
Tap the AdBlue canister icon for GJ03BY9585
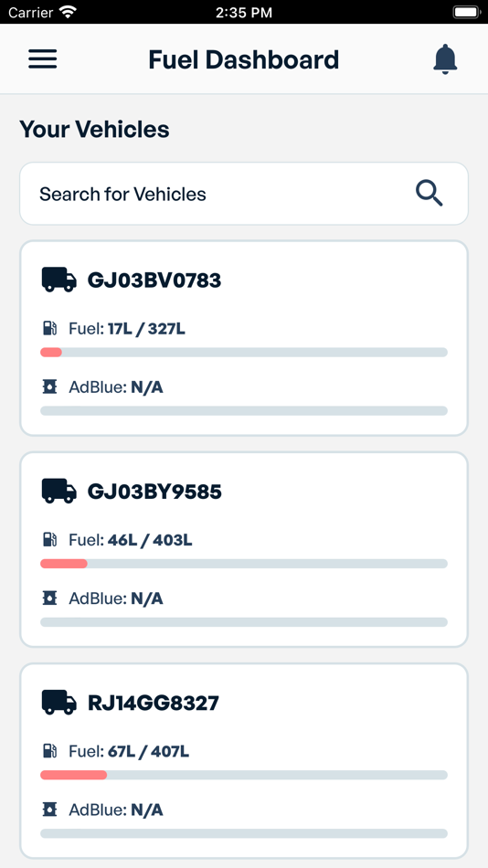(x=49, y=598)
